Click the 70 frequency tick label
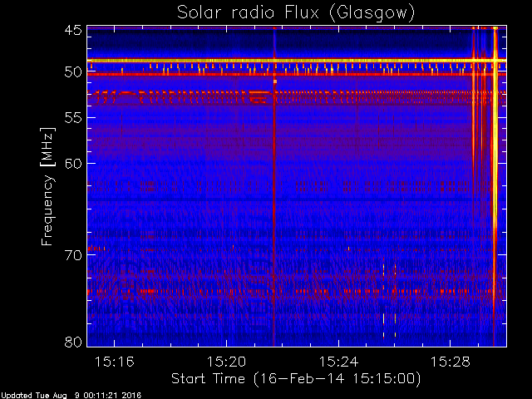532x399 pixels. (73, 255)
